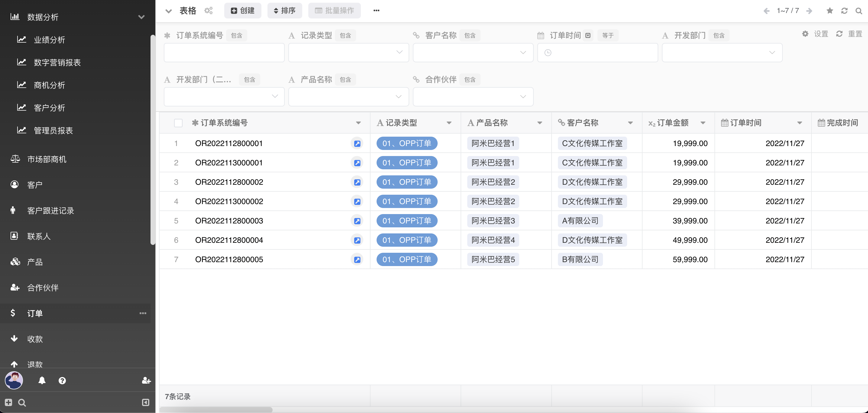Click the filter 重置 button
This screenshot has height=413, width=868.
[849, 34]
